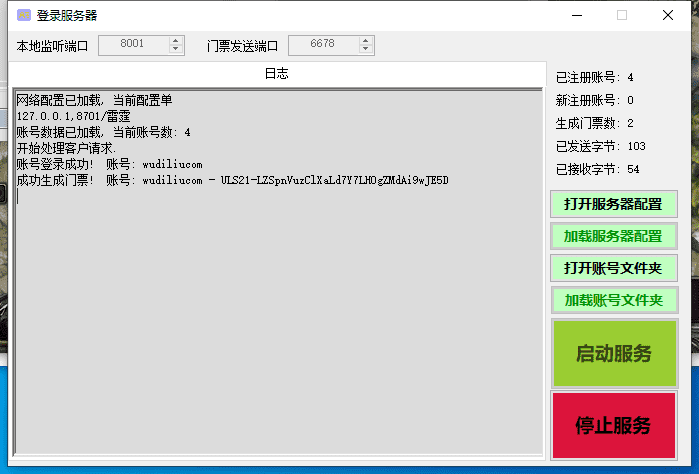The width and height of the screenshot is (699, 474).
Task: Click the 生成门票数: 2 statistic
Action: point(594,123)
